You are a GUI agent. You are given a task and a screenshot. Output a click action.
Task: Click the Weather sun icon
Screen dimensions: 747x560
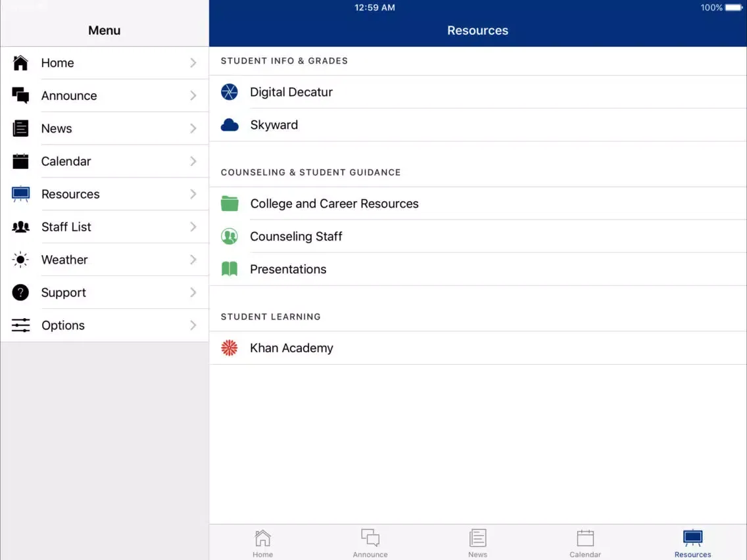point(20,260)
